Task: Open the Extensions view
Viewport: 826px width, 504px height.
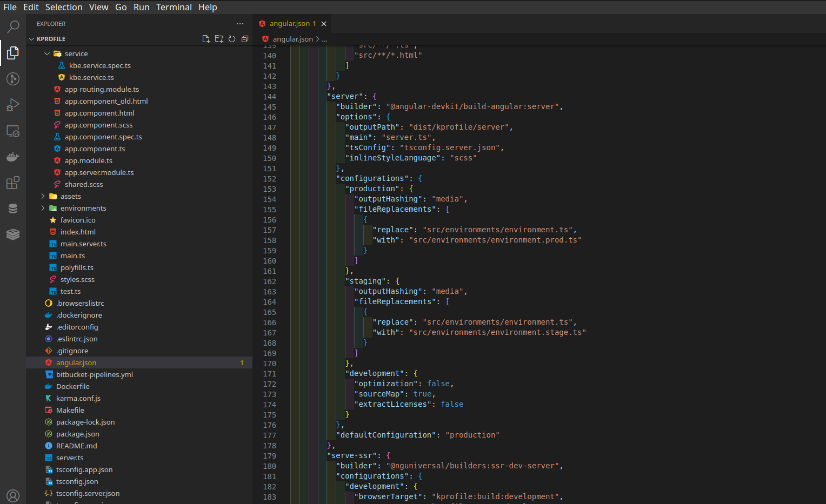Action: (x=13, y=183)
